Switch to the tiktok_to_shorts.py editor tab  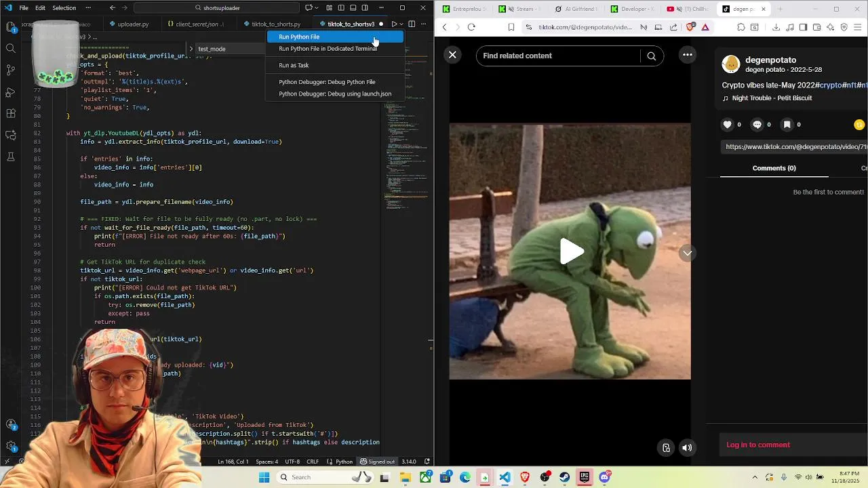[x=275, y=24]
